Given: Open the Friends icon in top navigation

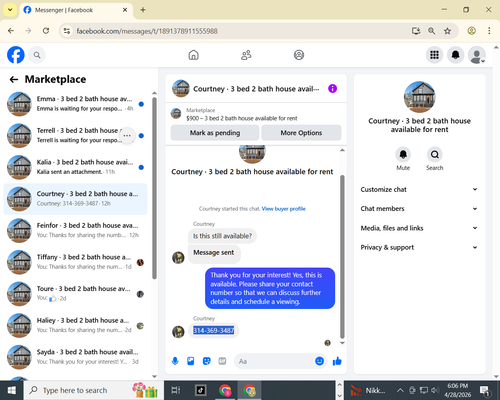Looking at the screenshot, I should (246, 55).
